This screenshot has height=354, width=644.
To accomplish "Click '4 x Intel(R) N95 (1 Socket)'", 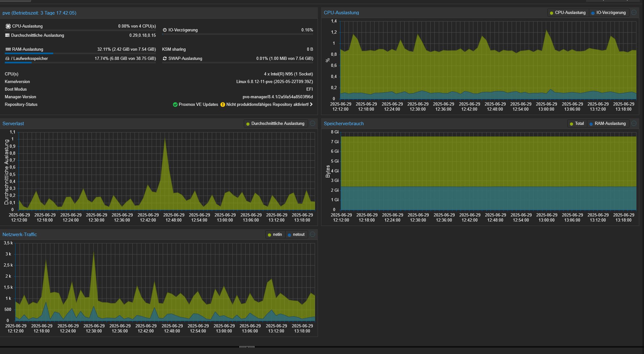I will pyautogui.click(x=288, y=74).
